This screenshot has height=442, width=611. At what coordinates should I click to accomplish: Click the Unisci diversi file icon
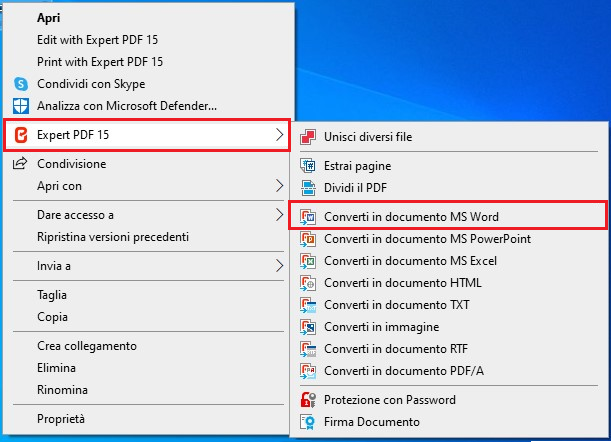pyautogui.click(x=308, y=137)
